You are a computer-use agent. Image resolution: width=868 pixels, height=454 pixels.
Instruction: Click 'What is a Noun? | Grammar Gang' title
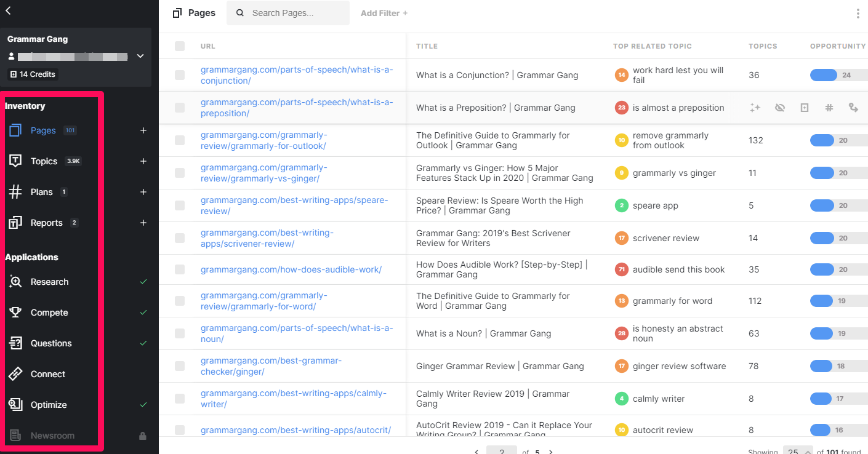pos(484,333)
